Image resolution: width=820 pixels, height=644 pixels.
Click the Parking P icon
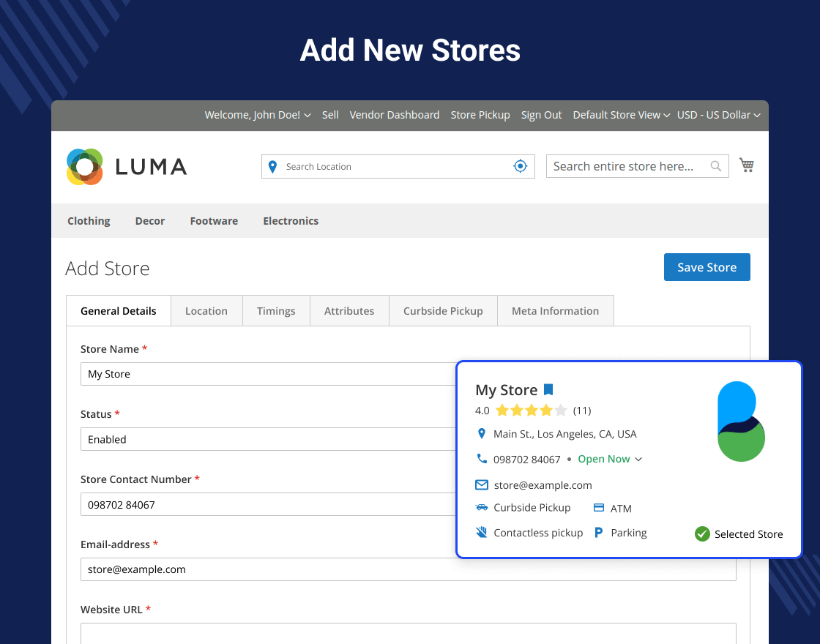coord(599,533)
